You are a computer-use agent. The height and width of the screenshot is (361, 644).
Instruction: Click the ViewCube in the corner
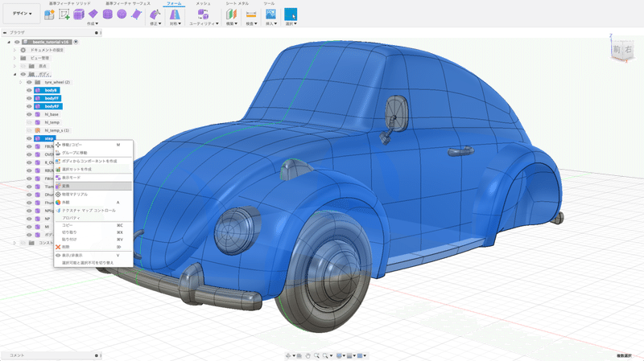pos(621,51)
